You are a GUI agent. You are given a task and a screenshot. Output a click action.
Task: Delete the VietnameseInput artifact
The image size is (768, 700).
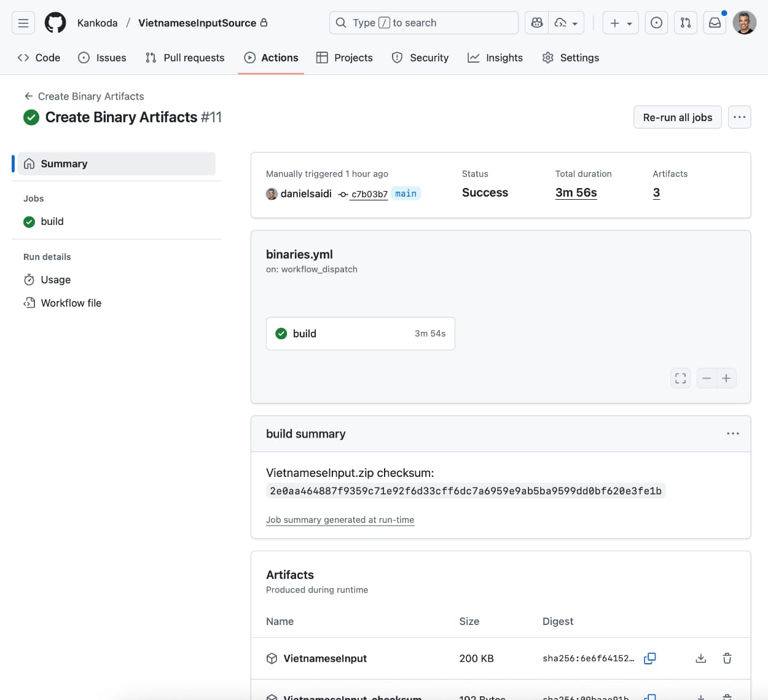[727, 658]
